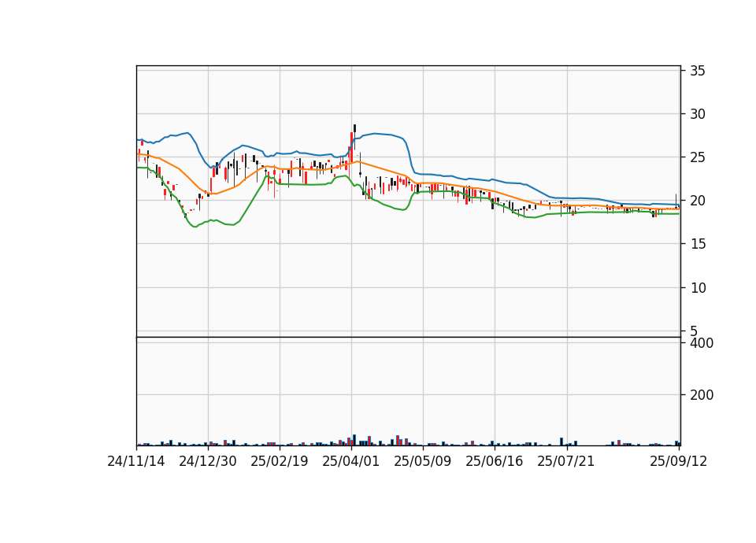Image resolution: width=756 pixels, height=543 pixels.
Task: Click the price axis label 35
Action: pos(698,71)
